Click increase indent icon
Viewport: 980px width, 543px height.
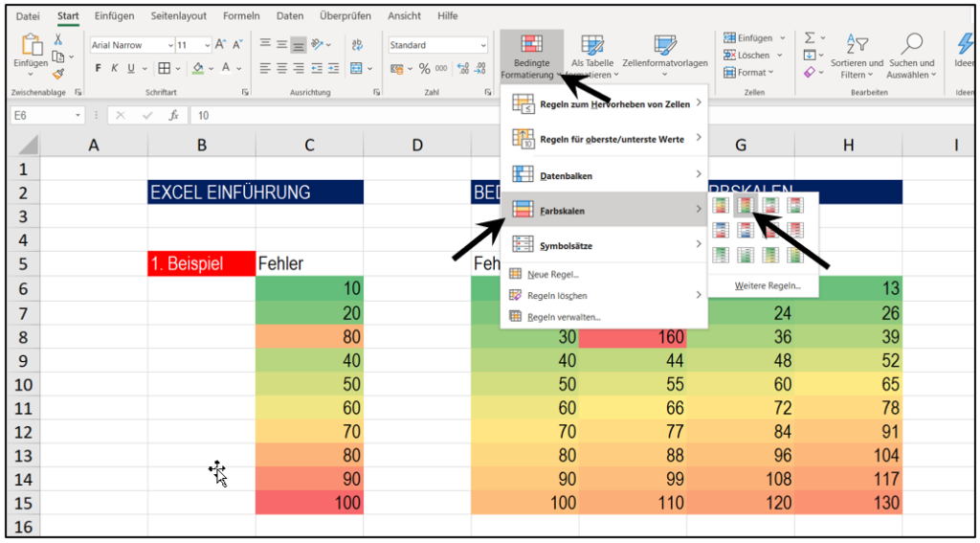click(333, 68)
